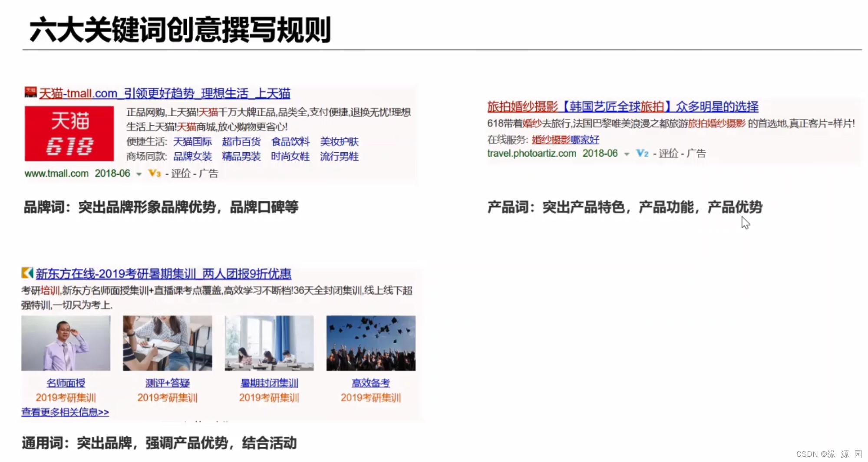Open the 新东方在线-2019考研暑期集训 title link
The height and width of the screenshot is (462, 868).
tap(163, 274)
